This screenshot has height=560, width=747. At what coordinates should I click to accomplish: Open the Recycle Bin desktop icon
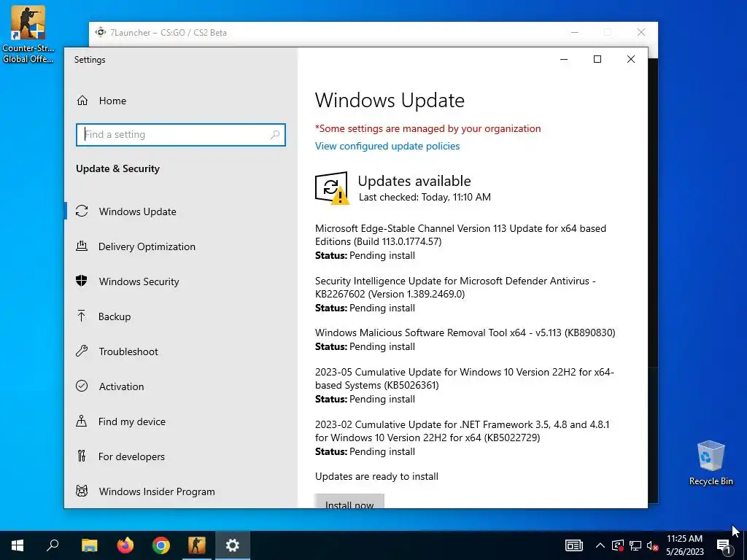coord(711,463)
